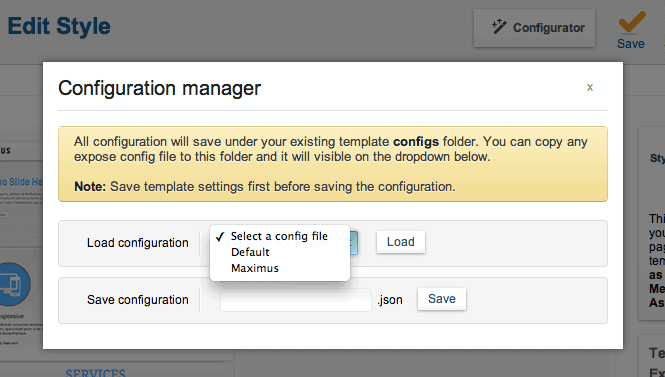Click the 'Save configuration' label
The image size is (665, 377).
point(137,300)
